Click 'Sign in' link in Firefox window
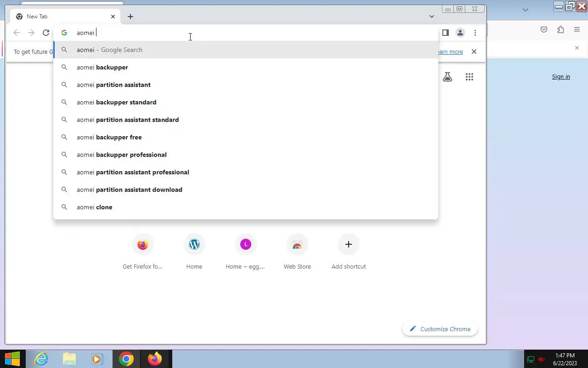This screenshot has height=368, width=588. (561, 77)
